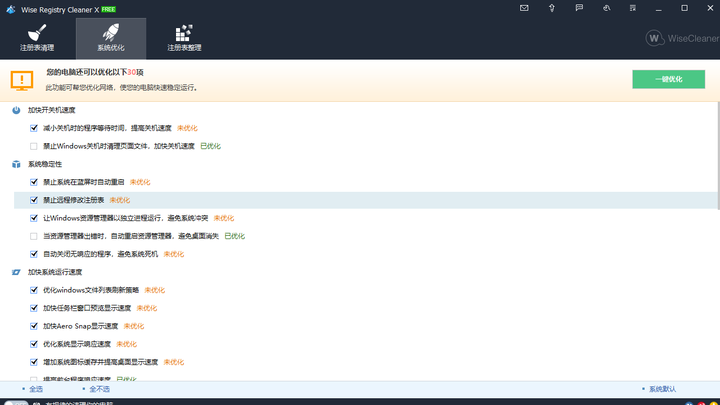Toggle 增加系统图标缓存 checkbox
The width and height of the screenshot is (720, 405).
pos(34,362)
